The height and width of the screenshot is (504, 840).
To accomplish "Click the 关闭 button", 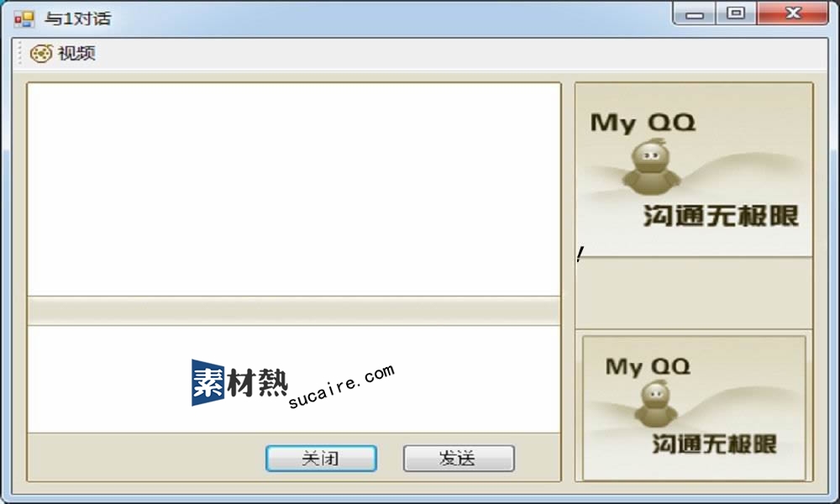I will [x=321, y=459].
